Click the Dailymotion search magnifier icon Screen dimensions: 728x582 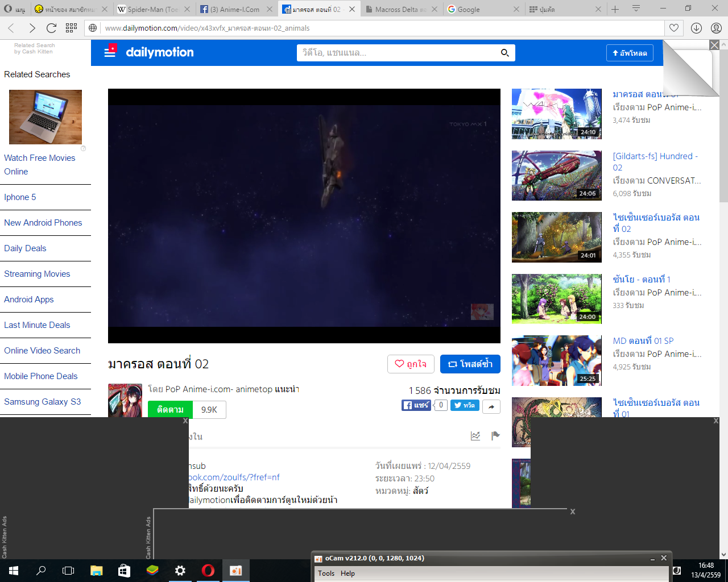504,53
